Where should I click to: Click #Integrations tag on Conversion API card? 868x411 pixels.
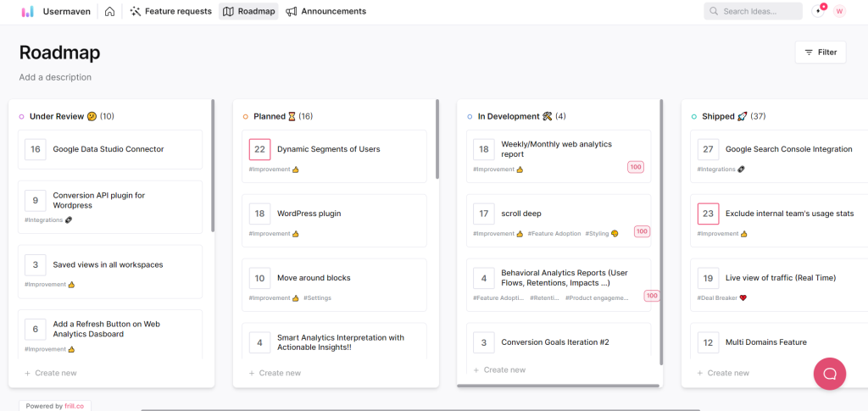pyautogui.click(x=48, y=220)
